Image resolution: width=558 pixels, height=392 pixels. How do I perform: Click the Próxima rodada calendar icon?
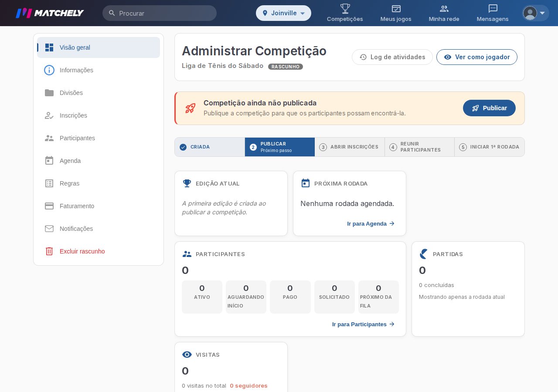[306, 183]
